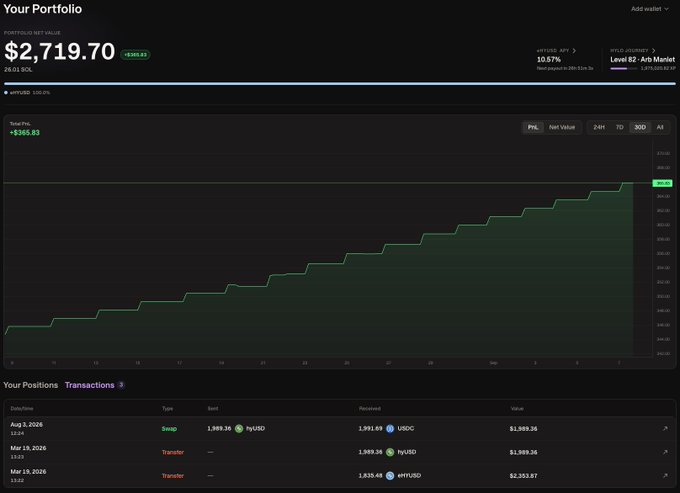The image size is (680, 493).
Task: Click the "1,835.48" eHYUSD received amount
Action: coord(370,476)
